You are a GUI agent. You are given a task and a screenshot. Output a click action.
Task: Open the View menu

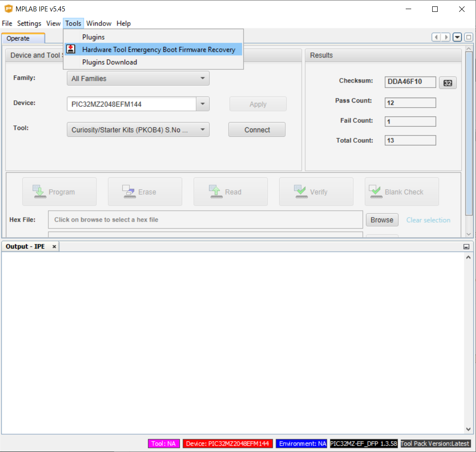pos(53,23)
